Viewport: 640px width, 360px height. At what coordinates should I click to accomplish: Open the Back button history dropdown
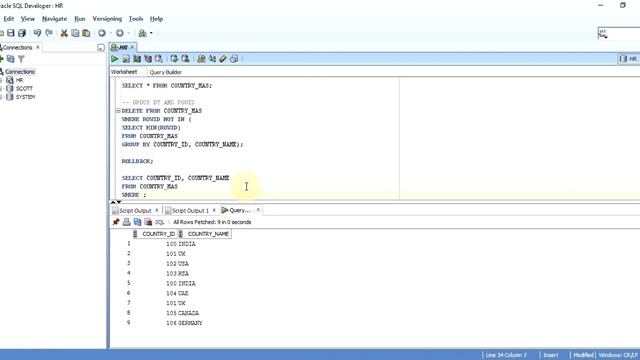tap(111, 33)
